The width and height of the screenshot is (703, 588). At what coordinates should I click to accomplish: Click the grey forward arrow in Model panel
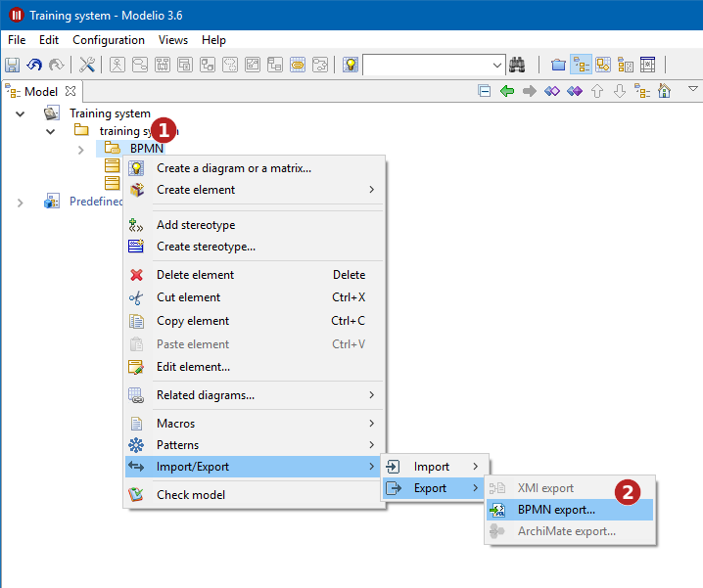tap(530, 91)
